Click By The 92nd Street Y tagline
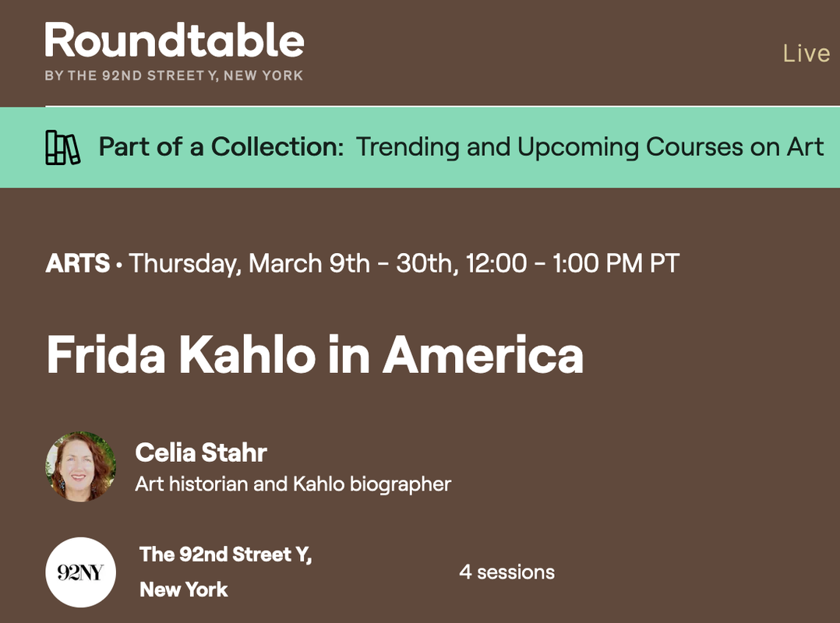This screenshot has height=623, width=840. tap(174, 76)
